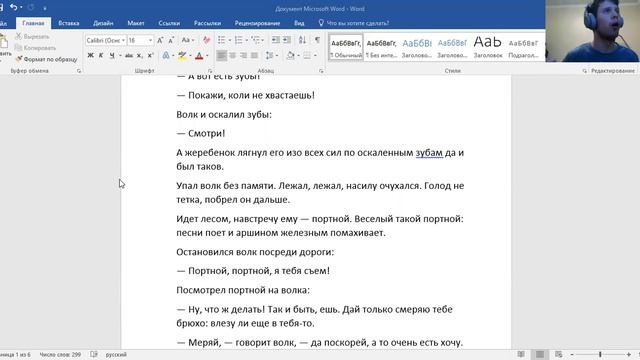Open Рассылки ribbon tab
The width and height of the screenshot is (640, 360).
tap(207, 23)
